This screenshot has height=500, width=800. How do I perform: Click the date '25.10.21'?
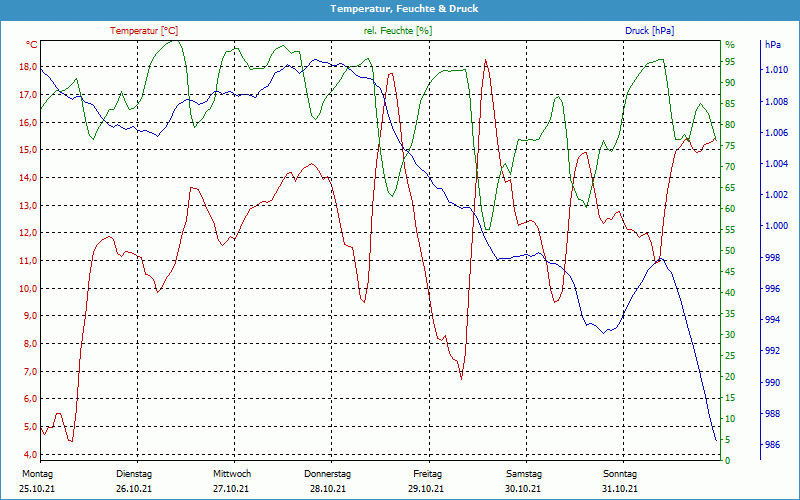pos(37,489)
